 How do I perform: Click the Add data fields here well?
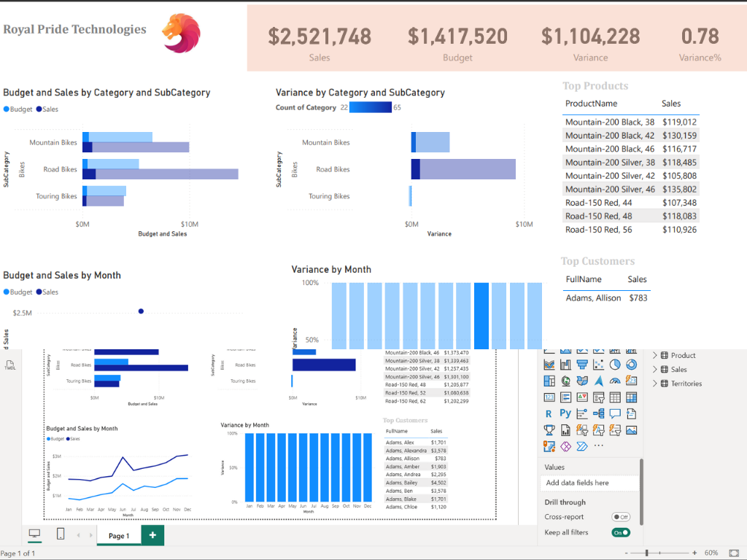(589, 483)
